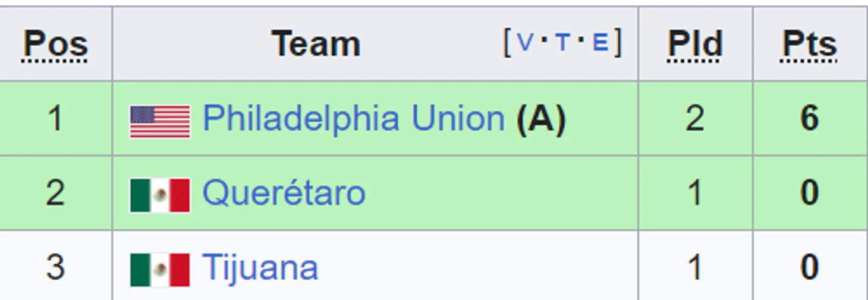The image size is (868, 300).
Task: Click the E edit template link
Action: (x=601, y=43)
